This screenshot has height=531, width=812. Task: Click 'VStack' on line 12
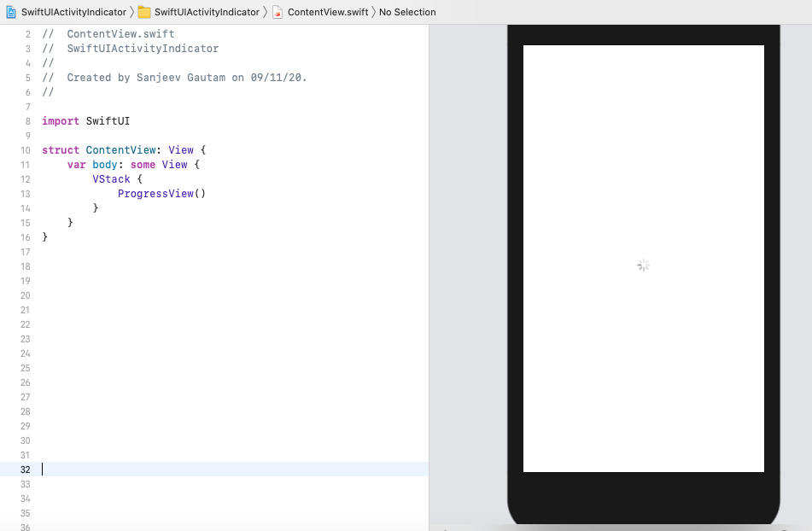pyautogui.click(x=111, y=179)
